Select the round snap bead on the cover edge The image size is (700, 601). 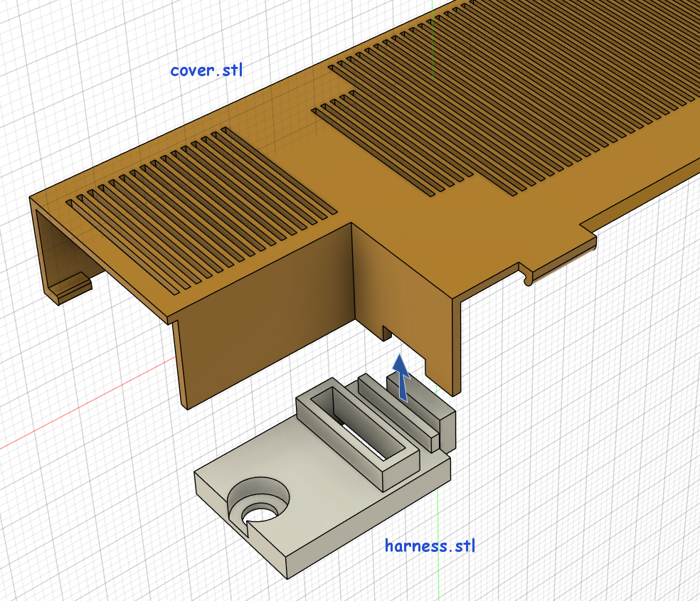(x=528, y=280)
